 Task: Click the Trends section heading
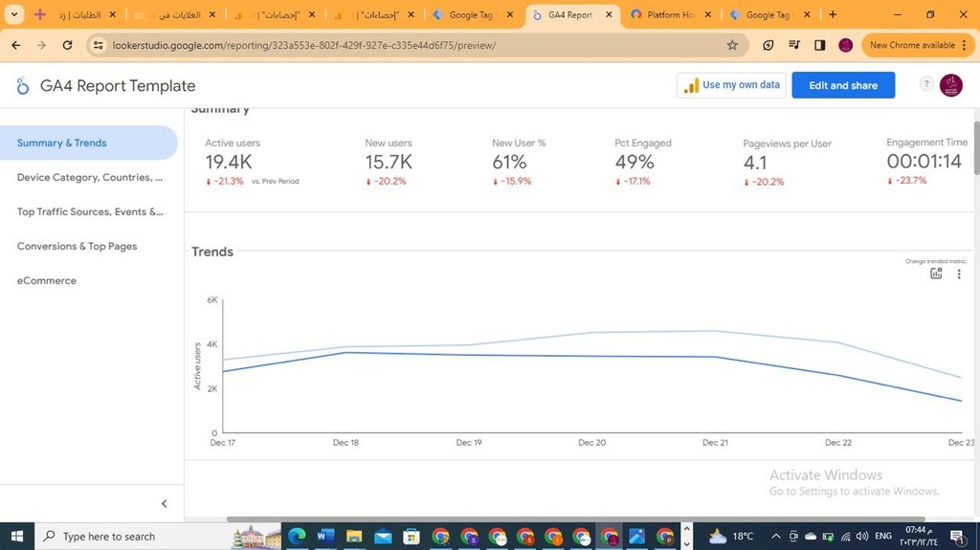(x=212, y=252)
